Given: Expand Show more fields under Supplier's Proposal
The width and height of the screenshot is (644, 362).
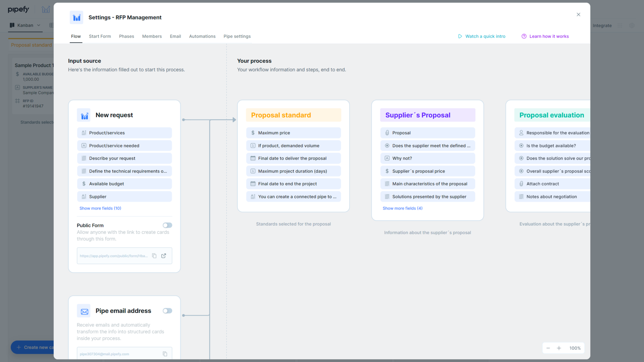Looking at the screenshot, I should (402, 208).
